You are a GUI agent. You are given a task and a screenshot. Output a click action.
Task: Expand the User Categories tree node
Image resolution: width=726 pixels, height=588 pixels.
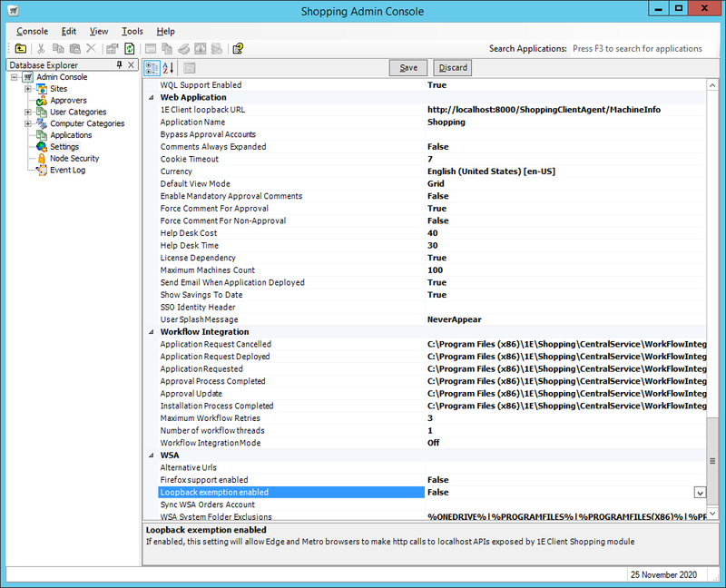(x=28, y=112)
